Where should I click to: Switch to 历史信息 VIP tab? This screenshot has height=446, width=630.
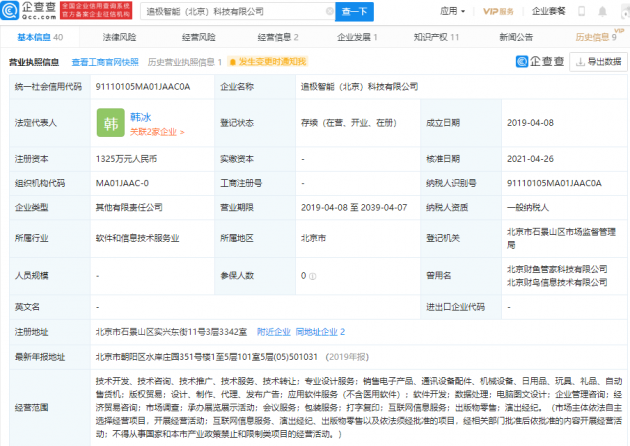point(597,37)
